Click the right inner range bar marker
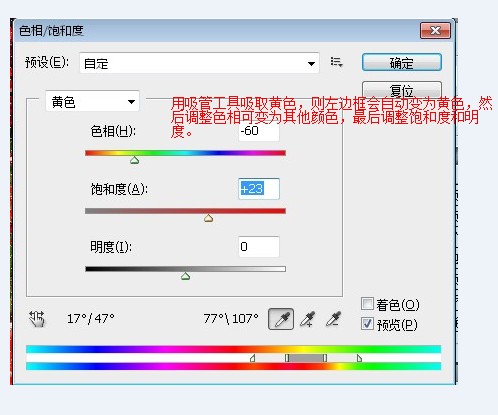Image resolution: width=498 pixels, height=415 pixels. pyautogui.click(x=325, y=358)
